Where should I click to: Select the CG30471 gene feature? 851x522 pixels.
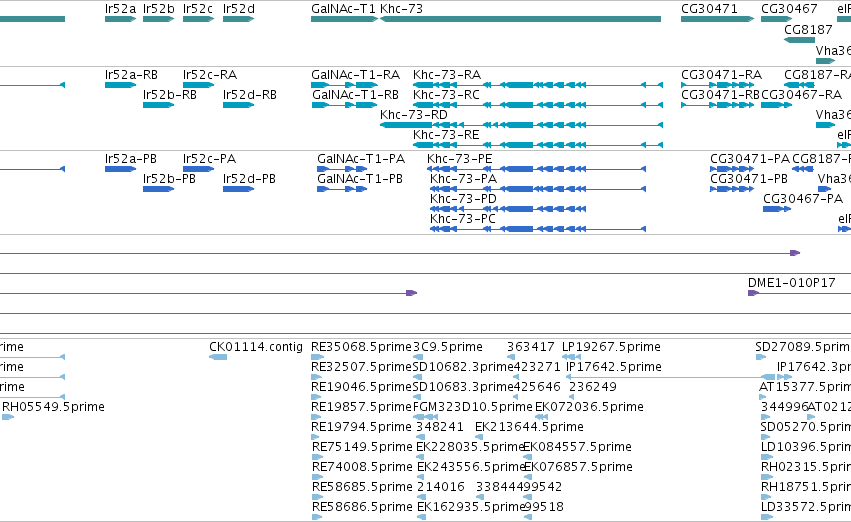pyautogui.click(x=717, y=19)
